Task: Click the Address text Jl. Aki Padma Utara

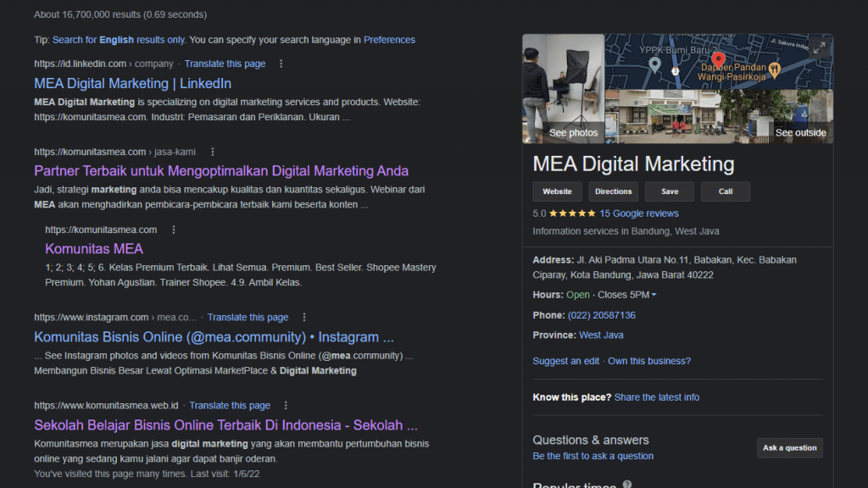Action: 665,267
